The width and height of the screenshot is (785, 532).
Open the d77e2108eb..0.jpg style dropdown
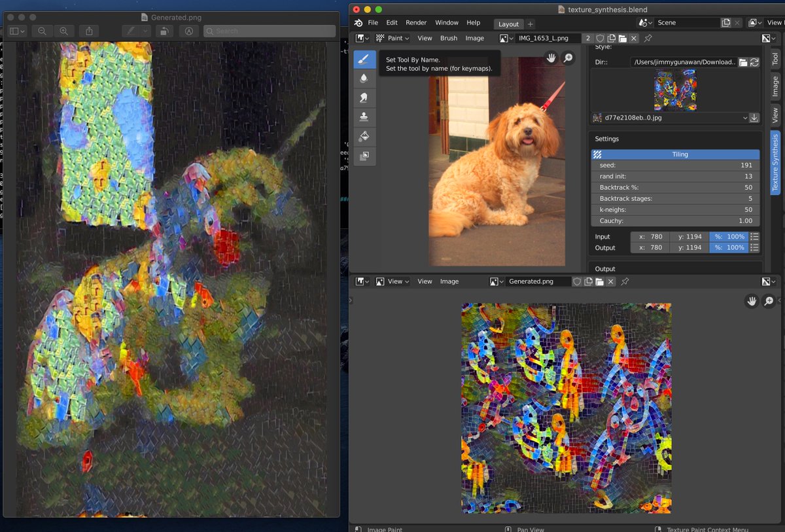746,118
